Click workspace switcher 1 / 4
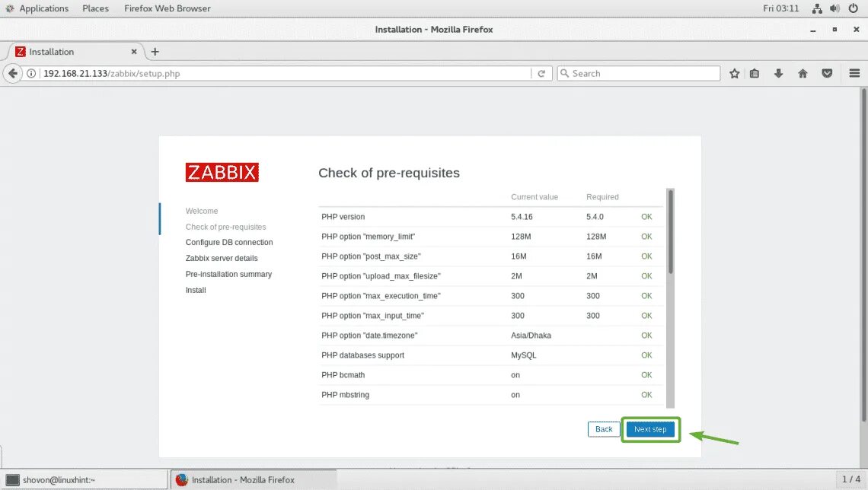Screen dimensions: 868x490 [x=850, y=479]
